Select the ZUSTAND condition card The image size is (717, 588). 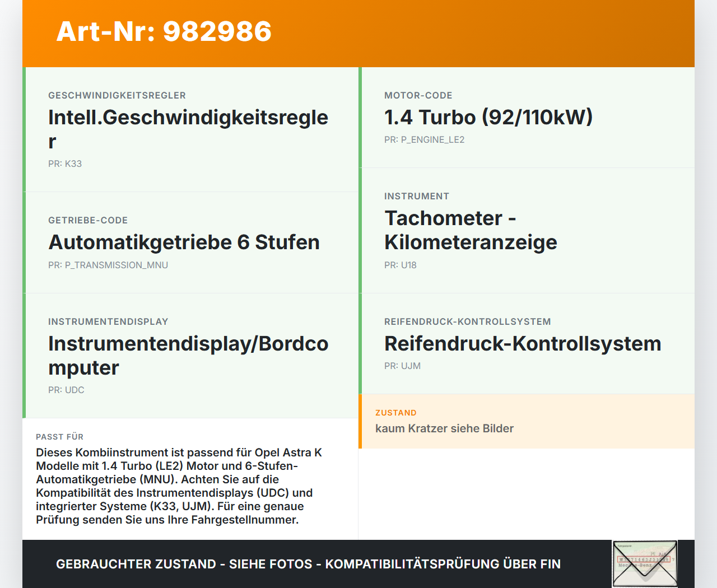tap(527, 421)
